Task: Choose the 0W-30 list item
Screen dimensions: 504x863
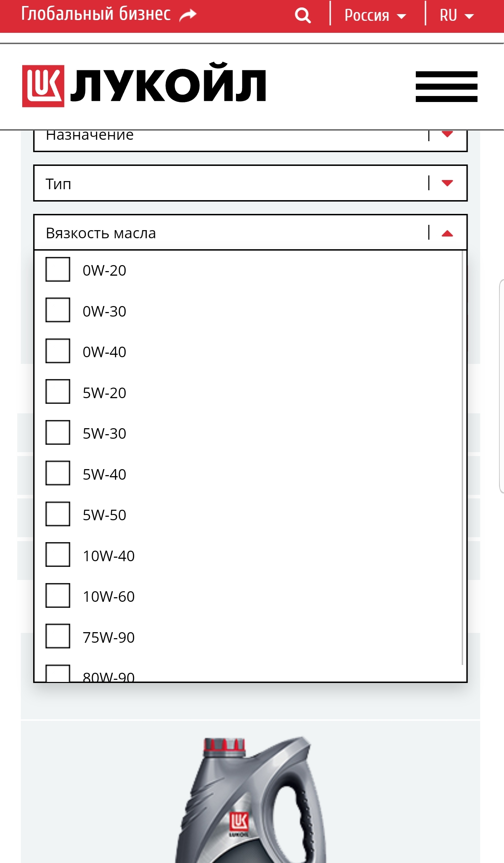Action: [x=104, y=311]
